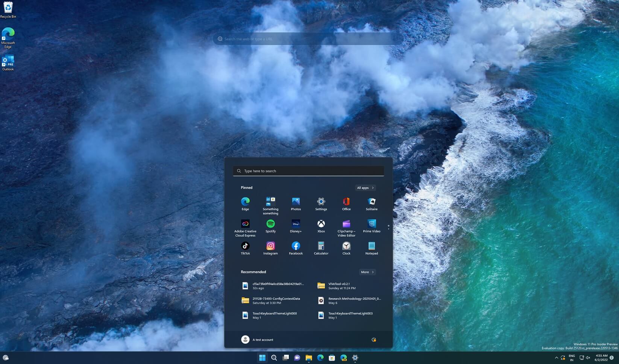The width and height of the screenshot is (619, 364).
Task: Launch TikTok from the Start menu
Action: coord(245,246)
